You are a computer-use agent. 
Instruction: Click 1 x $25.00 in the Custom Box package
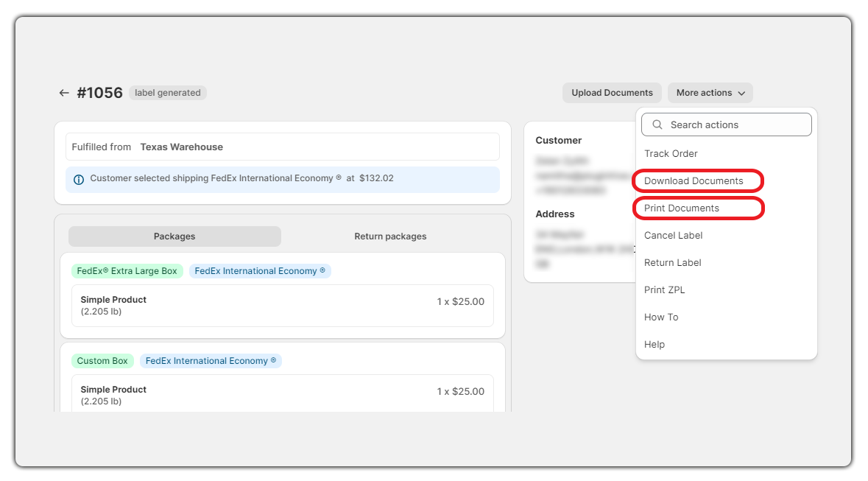[x=460, y=391]
